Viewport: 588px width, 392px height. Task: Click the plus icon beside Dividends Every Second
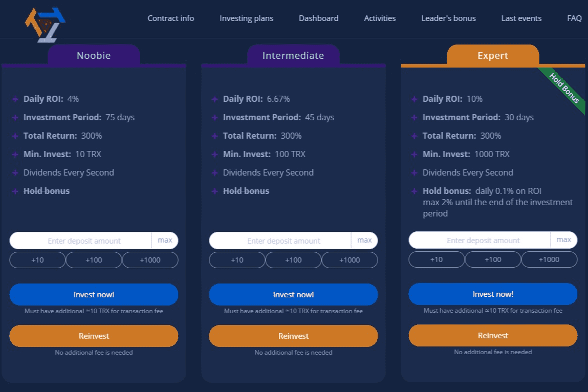[x=14, y=172]
